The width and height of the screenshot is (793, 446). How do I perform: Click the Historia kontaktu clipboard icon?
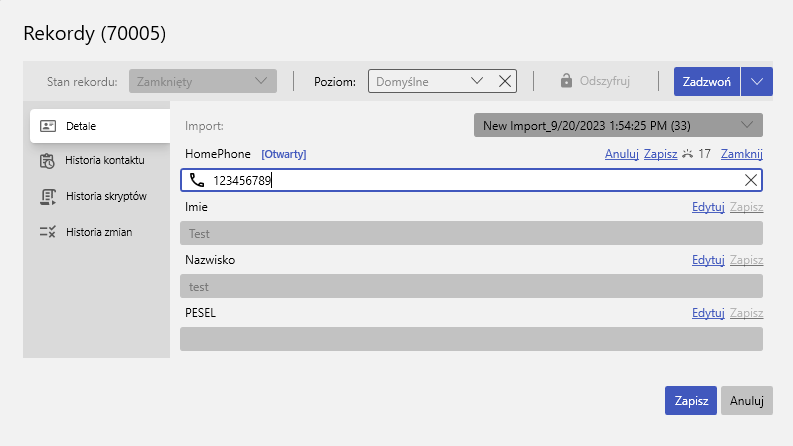[x=47, y=161]
